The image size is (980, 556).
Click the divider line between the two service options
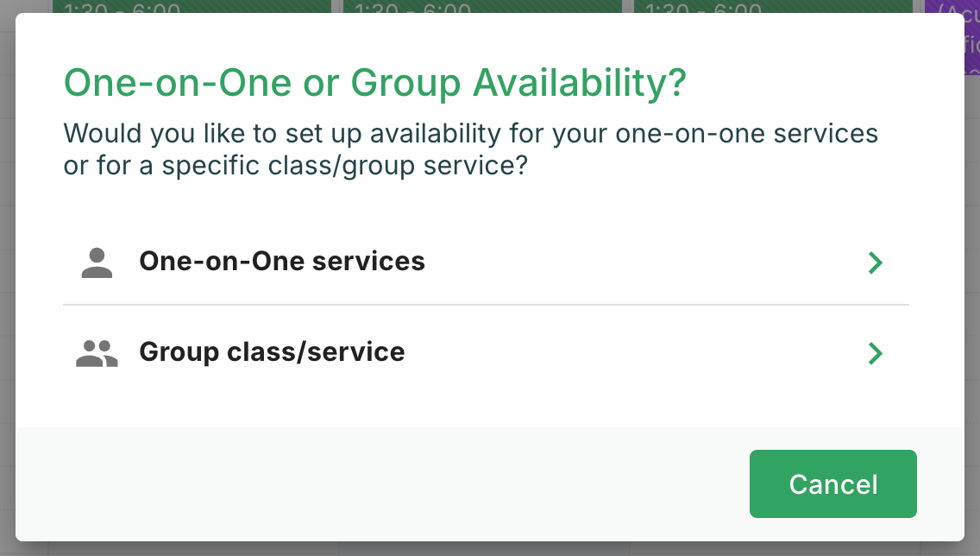486,305
